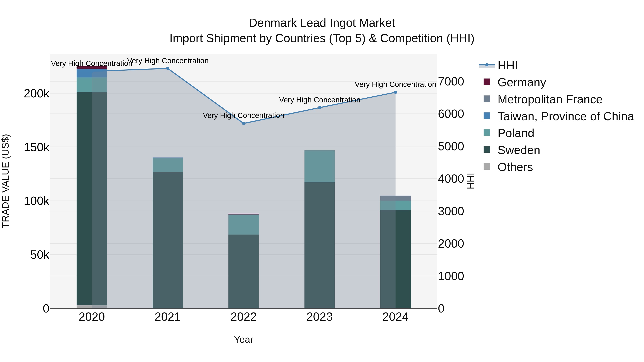644x362 pixels.
Task: Click the 5000 HHI axis tick label
Action: [451, 147]
